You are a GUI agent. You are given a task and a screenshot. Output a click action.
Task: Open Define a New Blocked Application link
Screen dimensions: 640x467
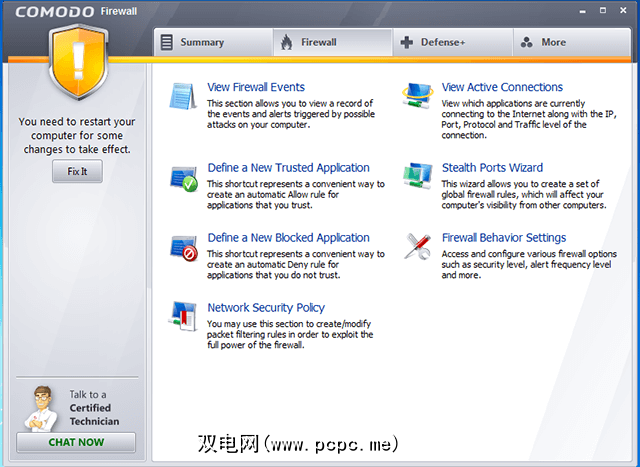[289, 238]
